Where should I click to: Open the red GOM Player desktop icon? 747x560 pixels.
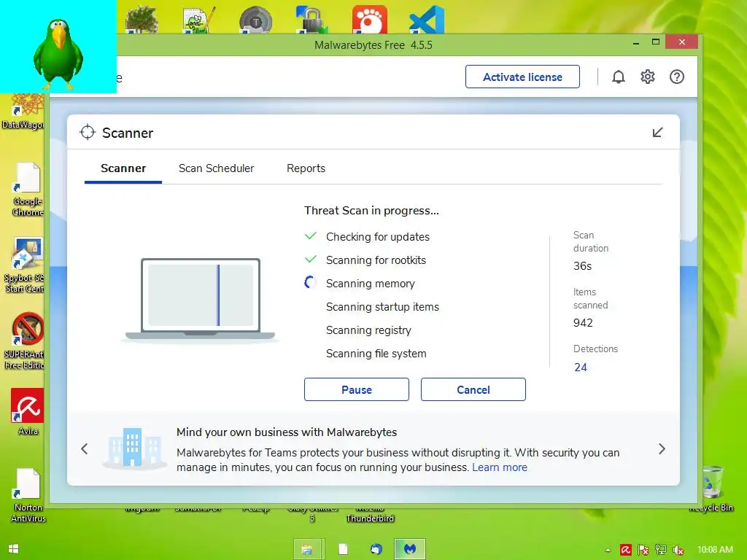coord(370,20)
